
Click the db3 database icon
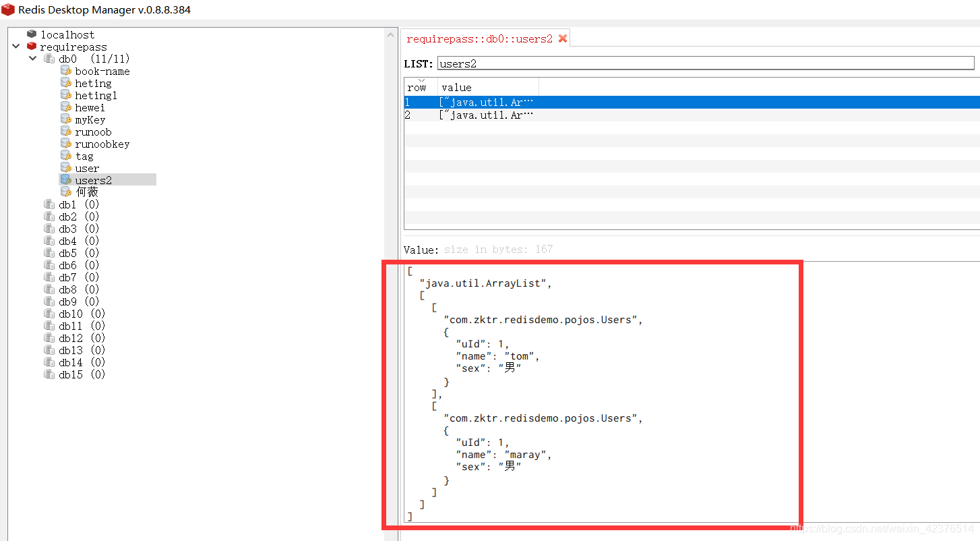(x=49, y=229)
